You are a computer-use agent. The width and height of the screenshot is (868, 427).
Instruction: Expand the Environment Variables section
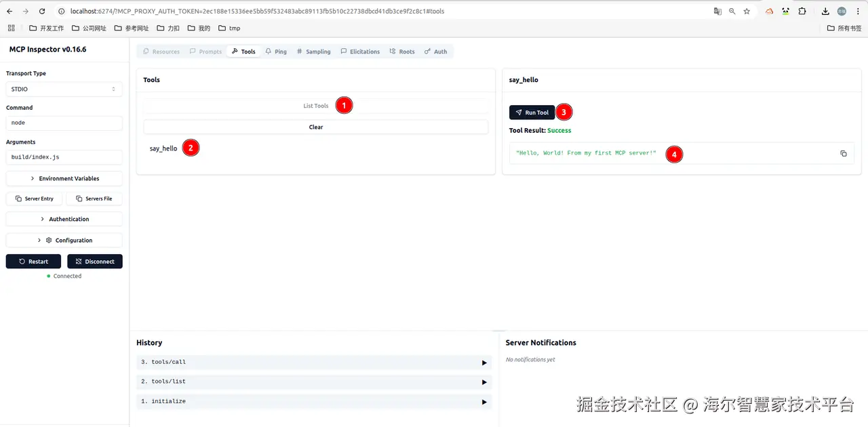(x=64, y=178)
